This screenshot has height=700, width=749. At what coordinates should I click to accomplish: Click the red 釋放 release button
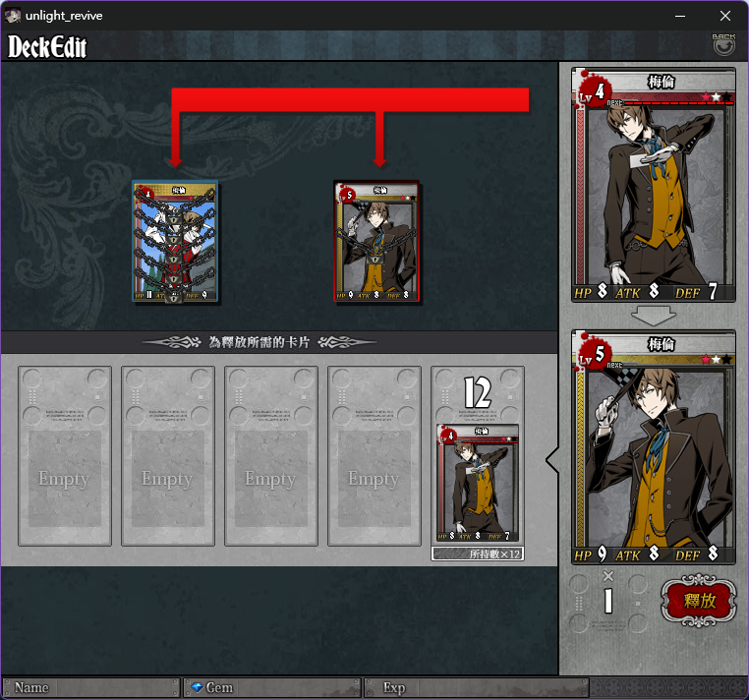698,601
